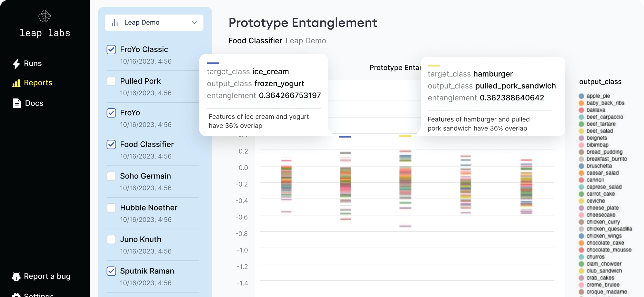Click the Leap Demo breadcrumb link
This screenshot has height=297, width=644.
[306, 41]
